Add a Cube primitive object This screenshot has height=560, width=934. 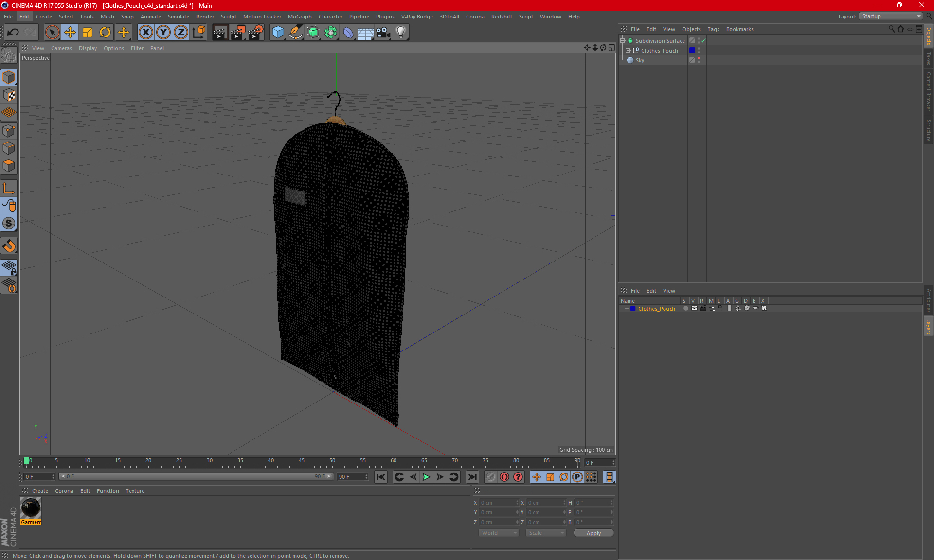[x=278, y=33]
